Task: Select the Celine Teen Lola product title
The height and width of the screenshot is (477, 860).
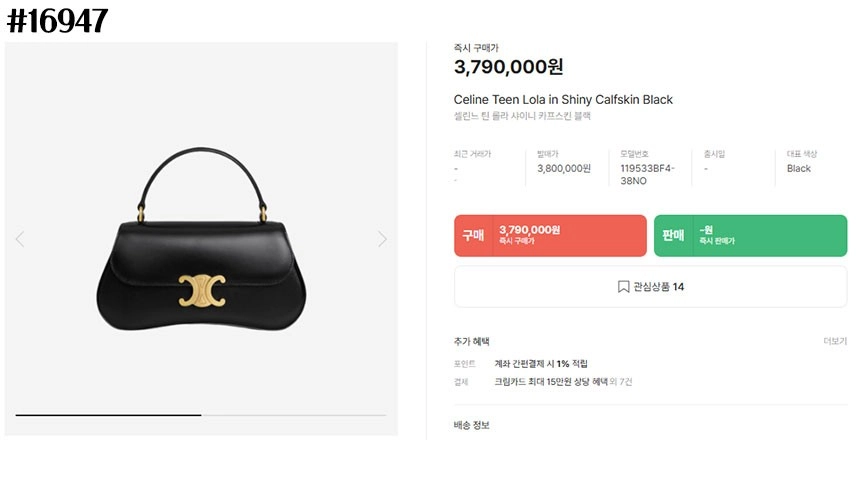Action: tap(563, 99)
